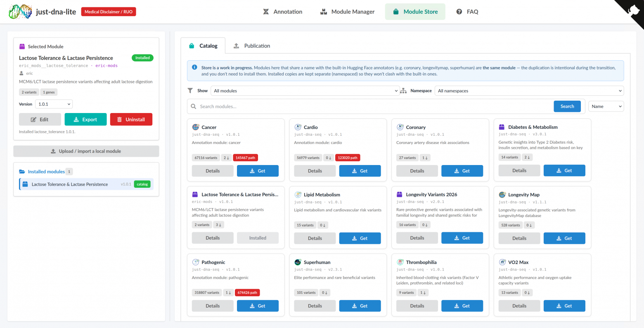Get the Thrombophilia module
Image resolution: width=644 pixels, height=328 pixels.
(462, 306)
